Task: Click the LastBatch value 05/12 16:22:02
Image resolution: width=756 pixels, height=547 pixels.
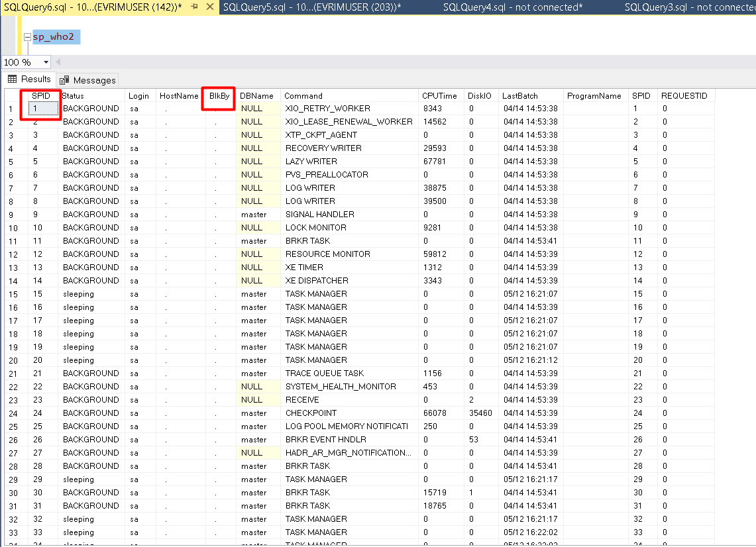Action: point(530,532)
